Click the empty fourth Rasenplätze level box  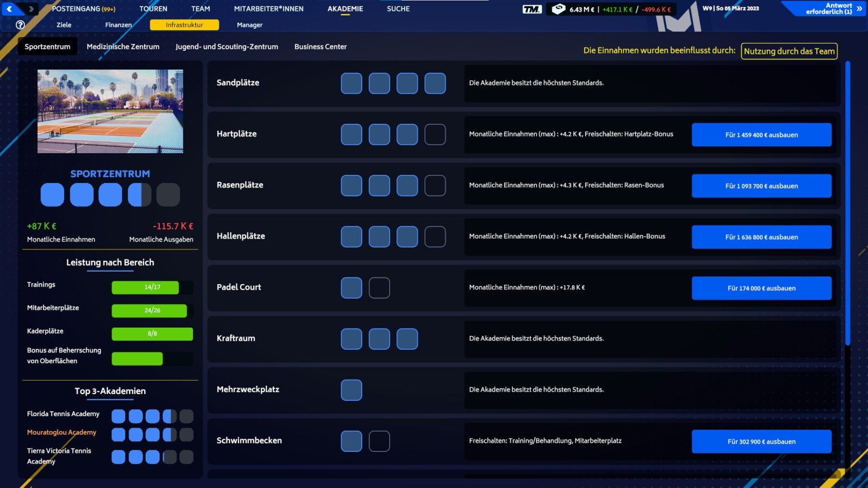tap(435, 185)
